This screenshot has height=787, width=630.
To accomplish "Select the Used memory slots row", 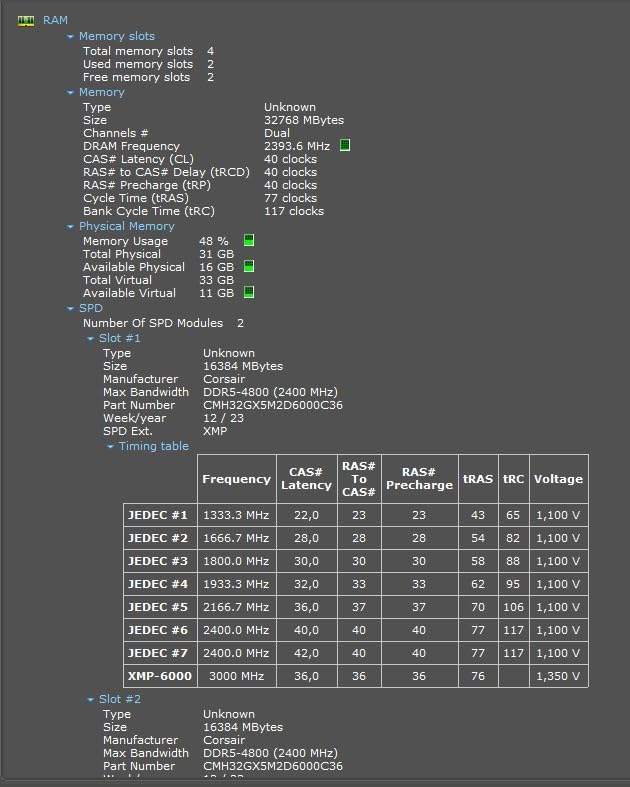I will [x=149, y=64].
